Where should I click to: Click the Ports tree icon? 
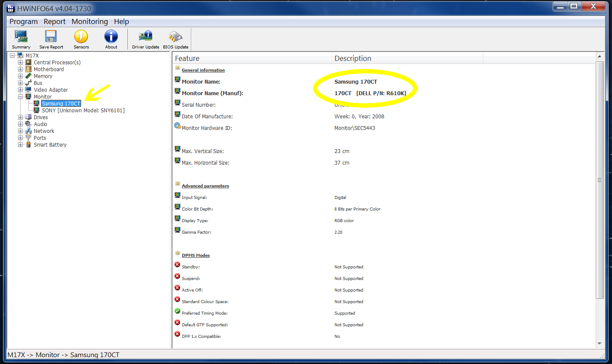[29, 138]
